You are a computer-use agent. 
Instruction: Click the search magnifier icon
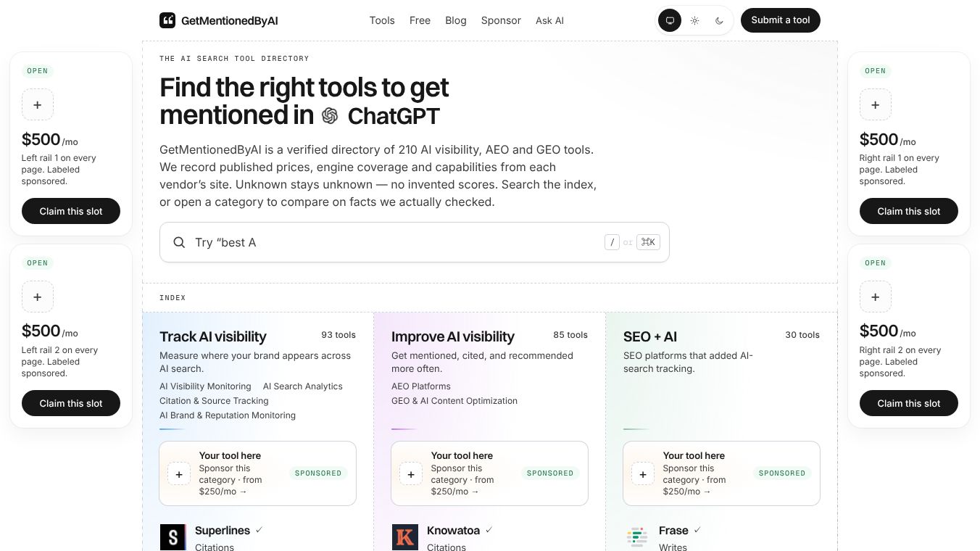[179, 242]
